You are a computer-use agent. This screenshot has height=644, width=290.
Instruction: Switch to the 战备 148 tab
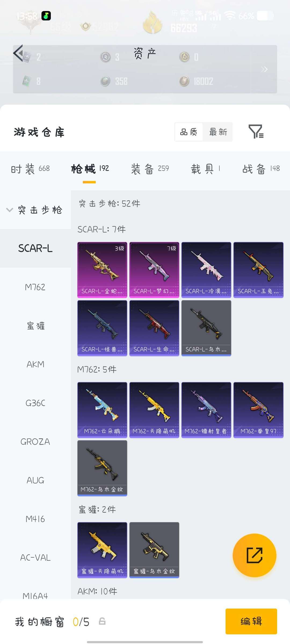point(261,169)
